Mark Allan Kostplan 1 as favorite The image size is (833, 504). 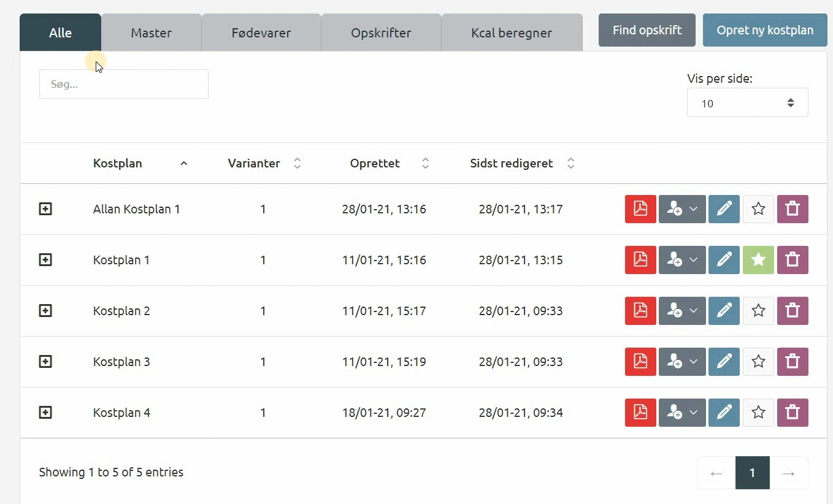tap(758, 209)
